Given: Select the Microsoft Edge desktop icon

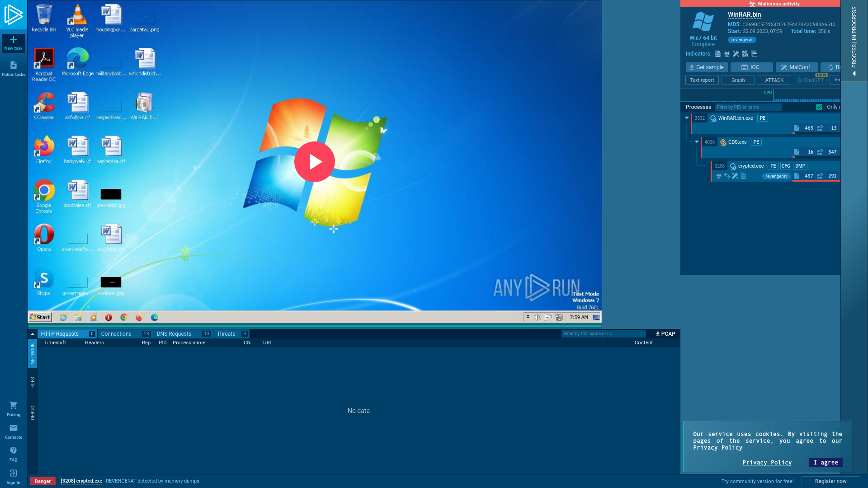Looking at the screenshot, I should [x=77, y=62].
